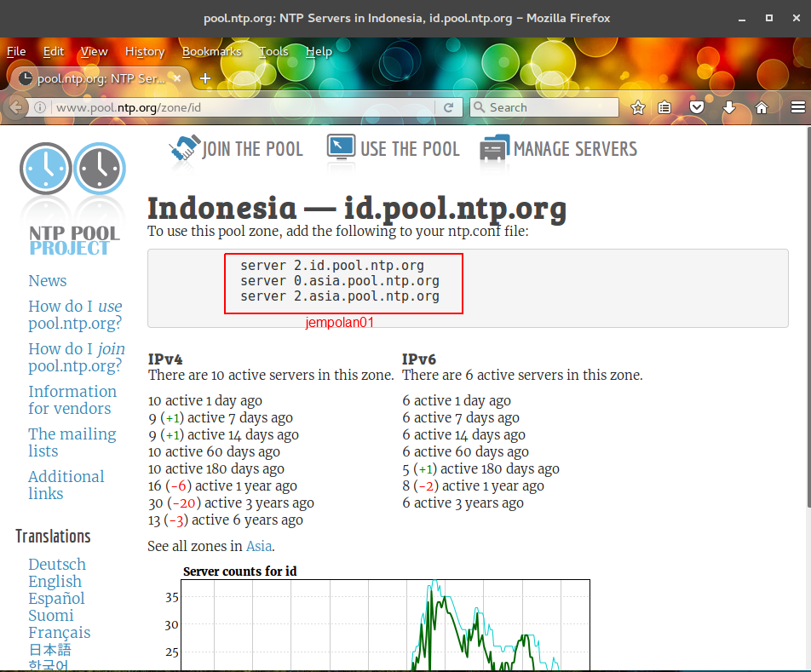Click '16 (-6) active 1 year ago' line

222,486
